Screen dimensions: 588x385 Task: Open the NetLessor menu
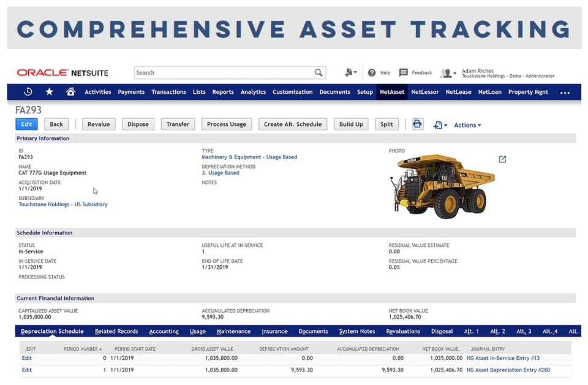coord(424,92)
